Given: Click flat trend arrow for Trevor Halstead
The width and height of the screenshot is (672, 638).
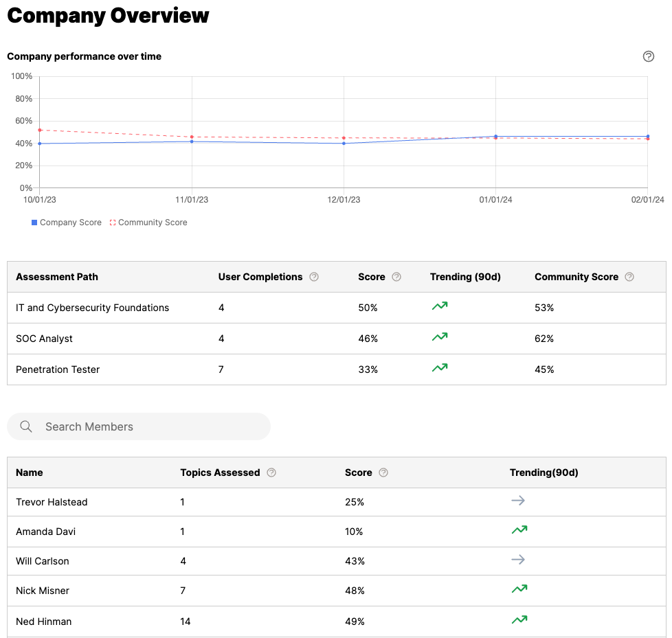Looking at the screenshot, I should tap(518, 501).
